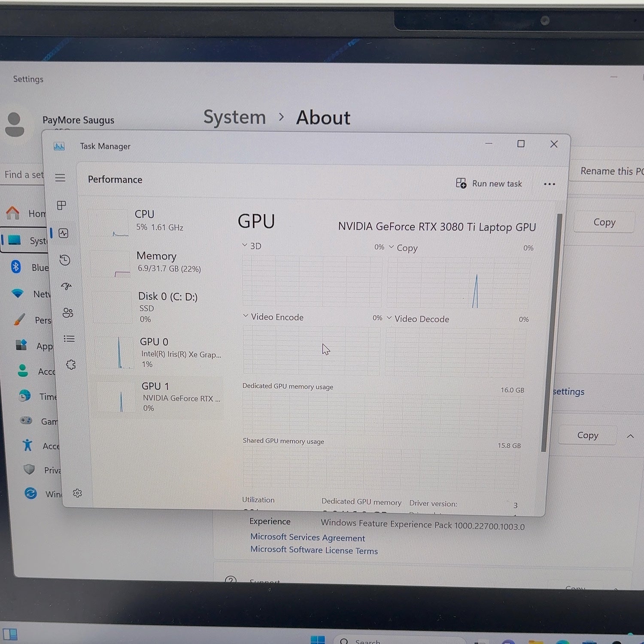Image resolution: width=644 pixels, height=644 pixels.
Task: Click the Find a setting search box
Action: 22,175
